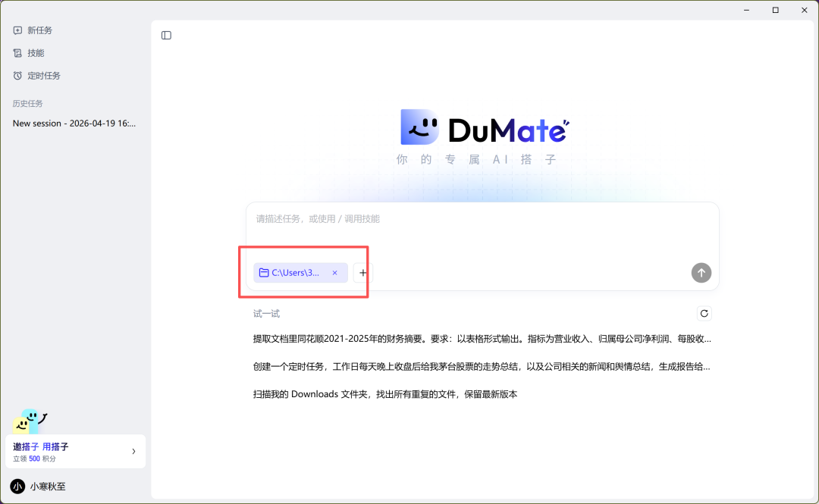The height and width of the screenshot is (504, 819).
Task: Select the 茅台 stock scheduled task suggestion
Action: [482, 367]
